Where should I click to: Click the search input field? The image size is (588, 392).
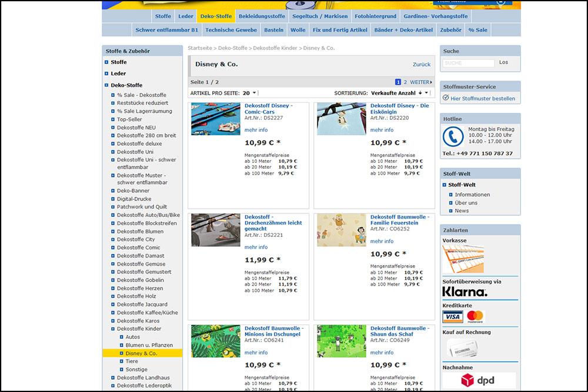coord(469,63)
